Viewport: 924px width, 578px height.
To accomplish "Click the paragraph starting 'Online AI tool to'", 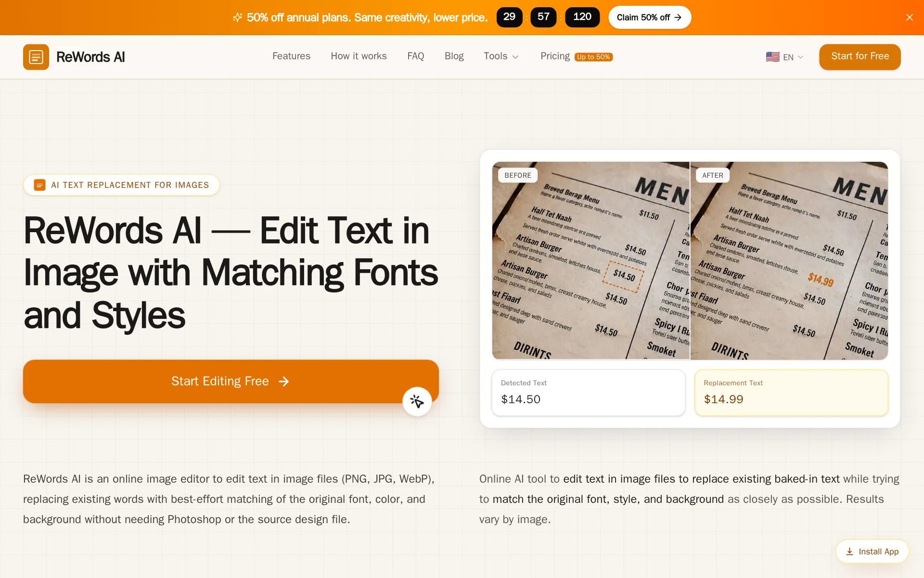I will coord(689,499).
